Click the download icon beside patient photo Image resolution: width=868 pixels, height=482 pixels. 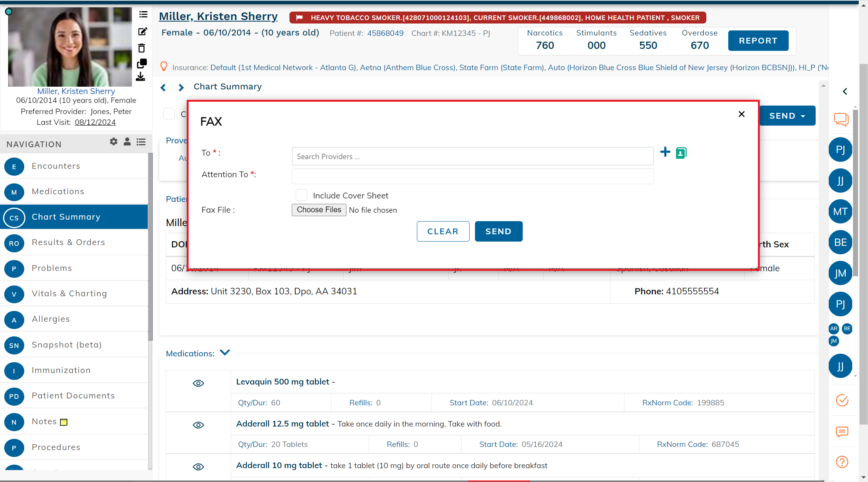140,77
